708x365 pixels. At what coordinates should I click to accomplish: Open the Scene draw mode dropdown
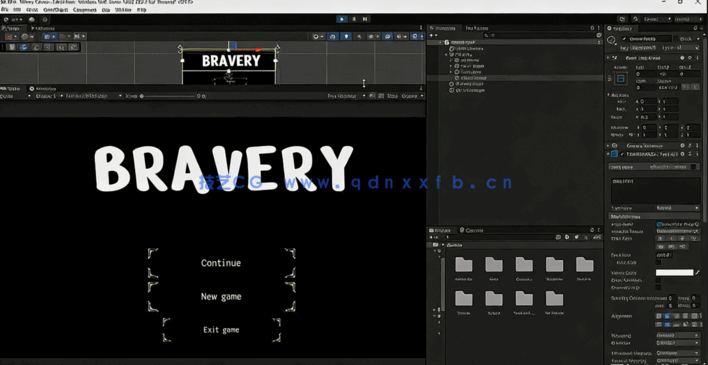pos(318,37)
